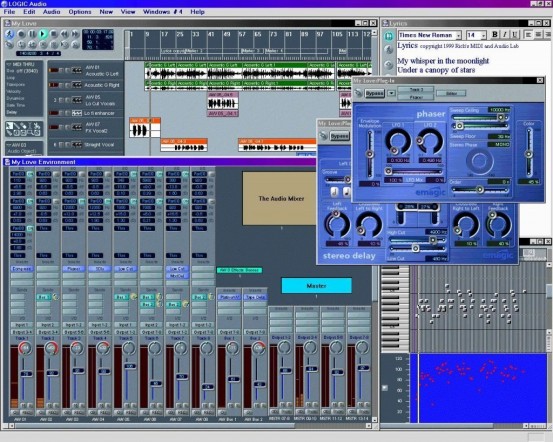Click the third round icon in Lyrics sidebar
The width and height of the screenshot is (553, 442).
389,65
